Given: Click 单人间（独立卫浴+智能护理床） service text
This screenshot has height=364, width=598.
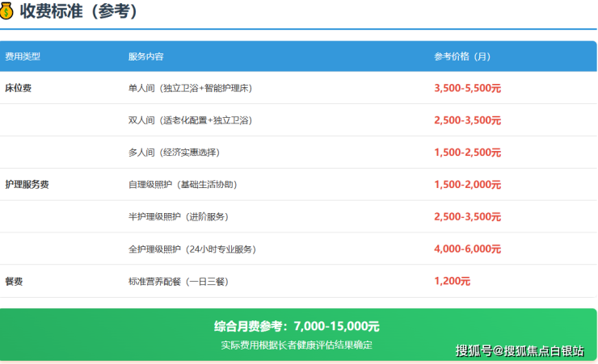Looking at the screenshot, I should (190, 88).
